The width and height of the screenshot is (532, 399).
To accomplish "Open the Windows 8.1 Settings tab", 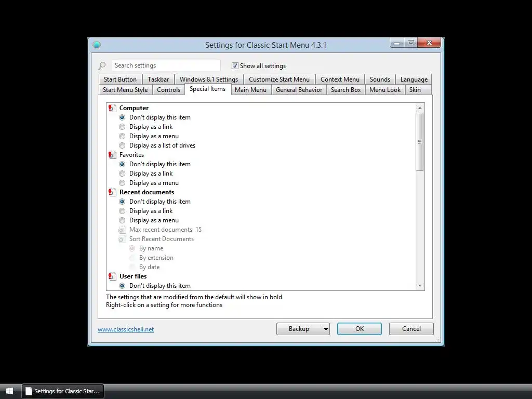I will [209, 79].
